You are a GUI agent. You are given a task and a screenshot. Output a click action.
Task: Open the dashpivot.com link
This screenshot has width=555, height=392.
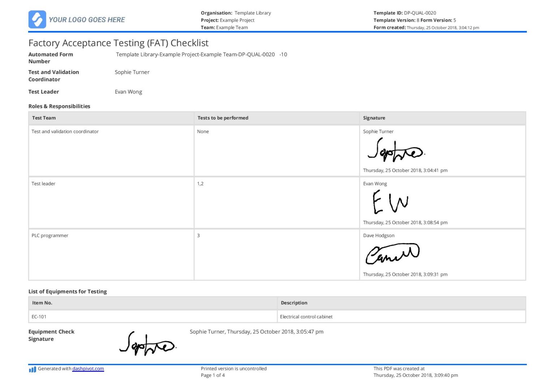[88, 369]
